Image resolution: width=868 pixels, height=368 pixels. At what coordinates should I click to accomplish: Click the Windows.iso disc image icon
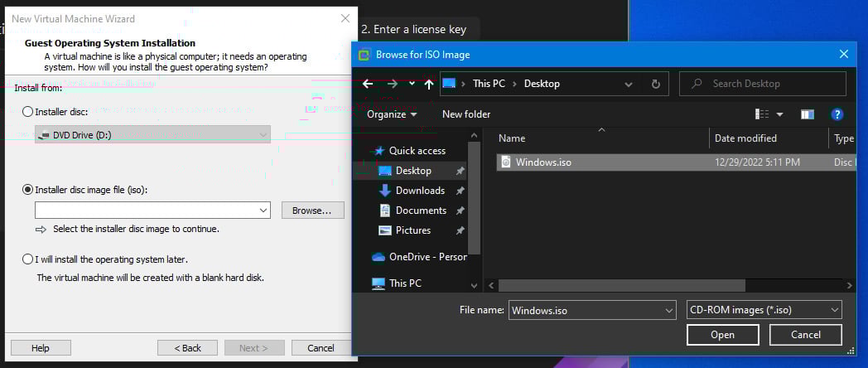506,162
